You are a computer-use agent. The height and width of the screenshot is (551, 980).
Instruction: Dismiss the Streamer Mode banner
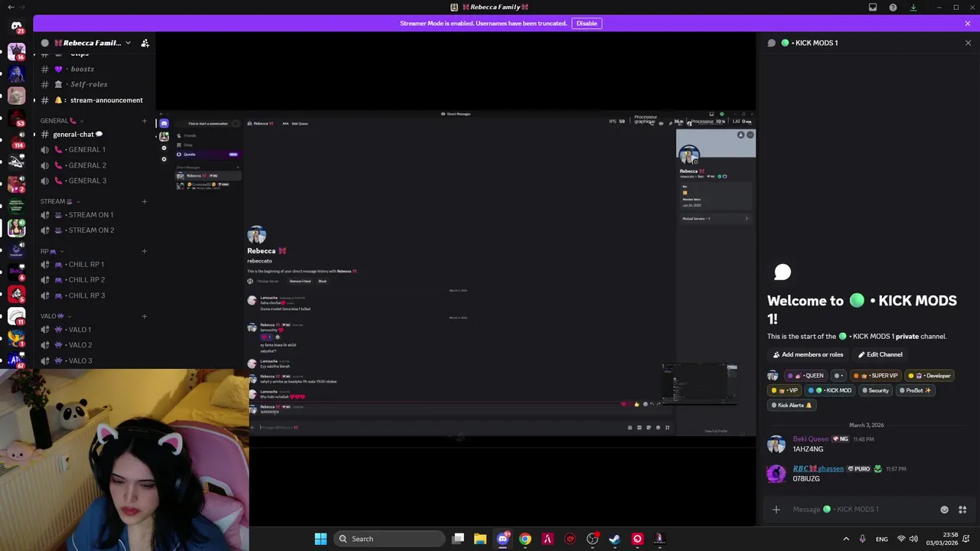point(968,23)
